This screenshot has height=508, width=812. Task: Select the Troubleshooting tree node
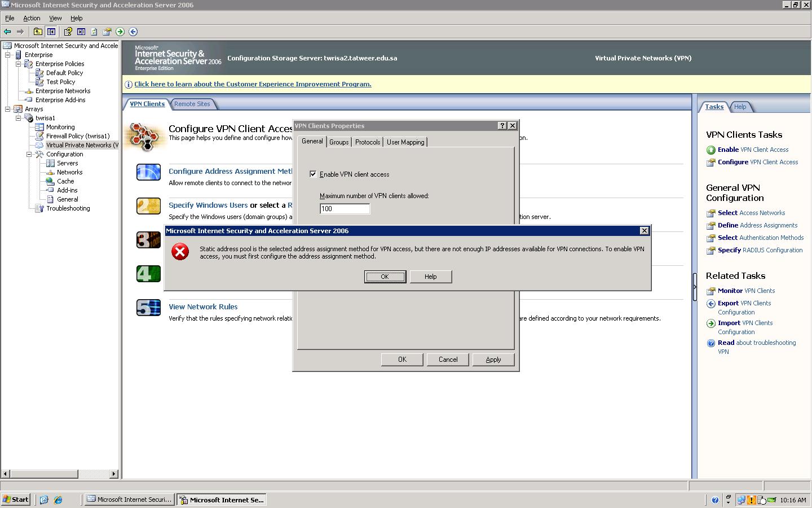point(68,208)
